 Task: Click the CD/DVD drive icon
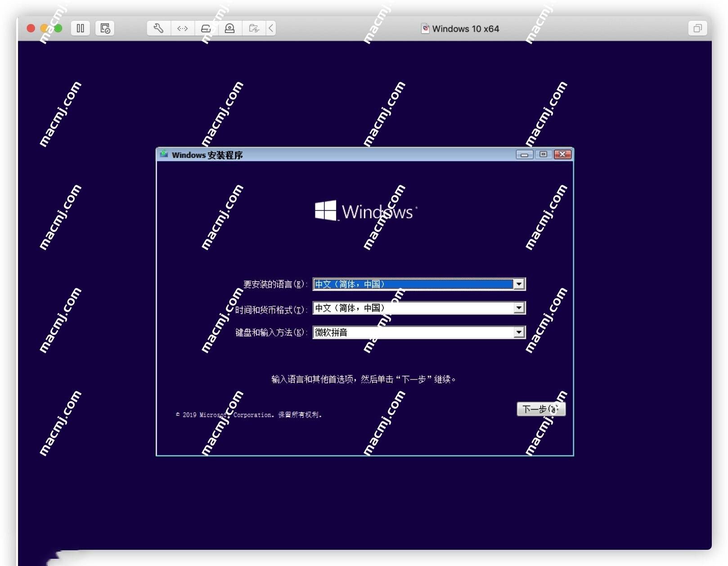coord(230,28)
